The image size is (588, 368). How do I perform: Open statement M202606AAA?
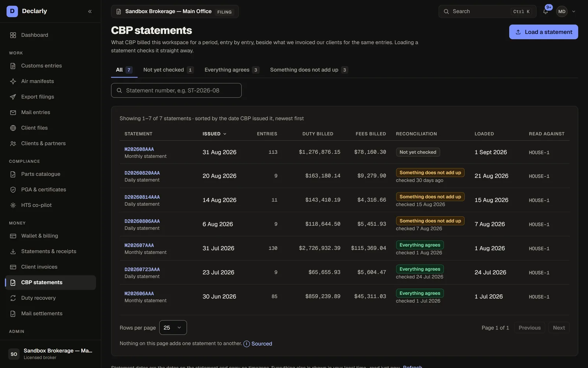pos(139,294)
